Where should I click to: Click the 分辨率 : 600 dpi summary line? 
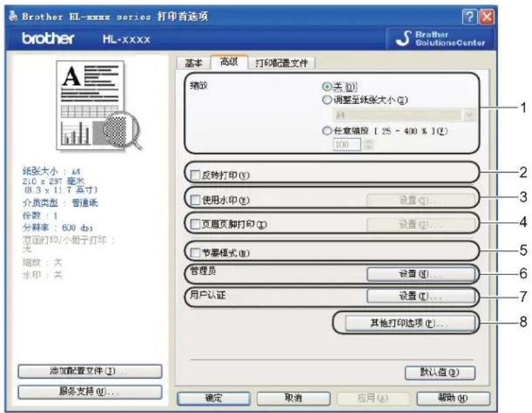(x=57, y=227)
